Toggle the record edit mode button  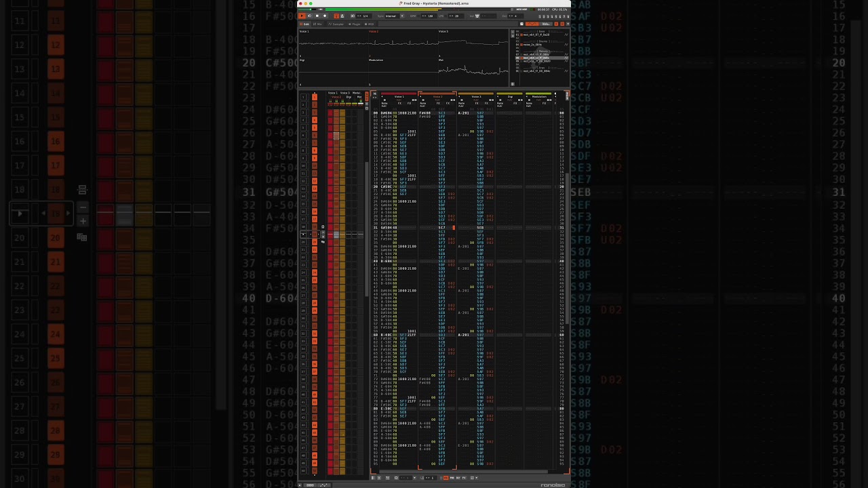click(325, 16)
